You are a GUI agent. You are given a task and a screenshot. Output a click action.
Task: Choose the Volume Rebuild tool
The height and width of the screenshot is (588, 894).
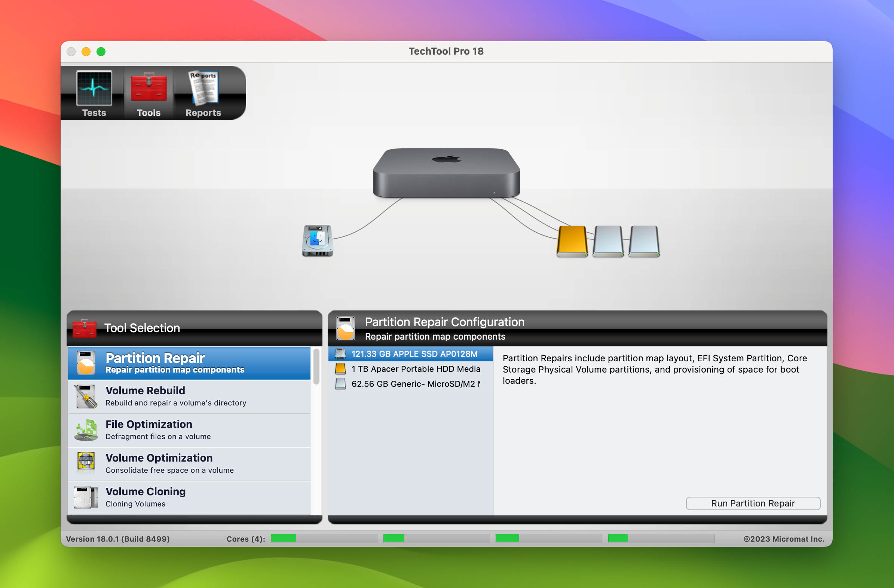point(189,397)
